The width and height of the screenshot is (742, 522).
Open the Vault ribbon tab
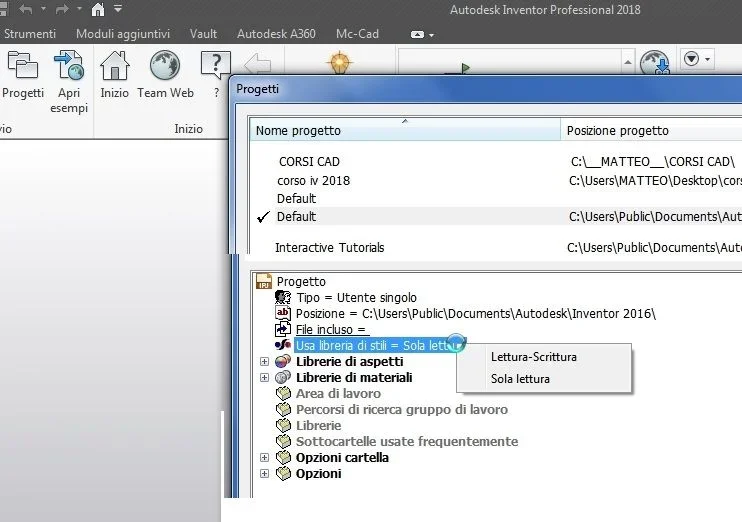203,34
